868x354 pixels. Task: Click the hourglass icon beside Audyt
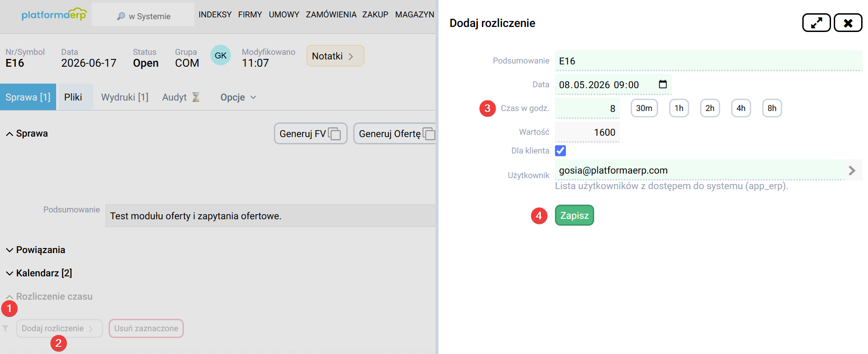coord(196,97)
